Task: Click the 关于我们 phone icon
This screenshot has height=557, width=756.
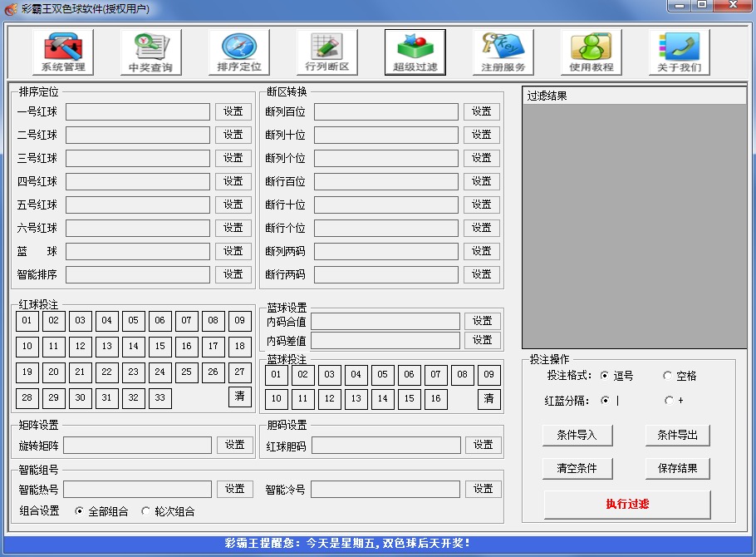Action: (680, 52)
